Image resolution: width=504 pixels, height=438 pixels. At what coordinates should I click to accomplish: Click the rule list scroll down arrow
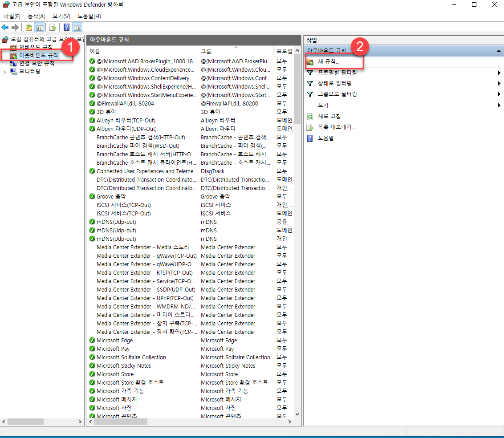tap(297, 414)
